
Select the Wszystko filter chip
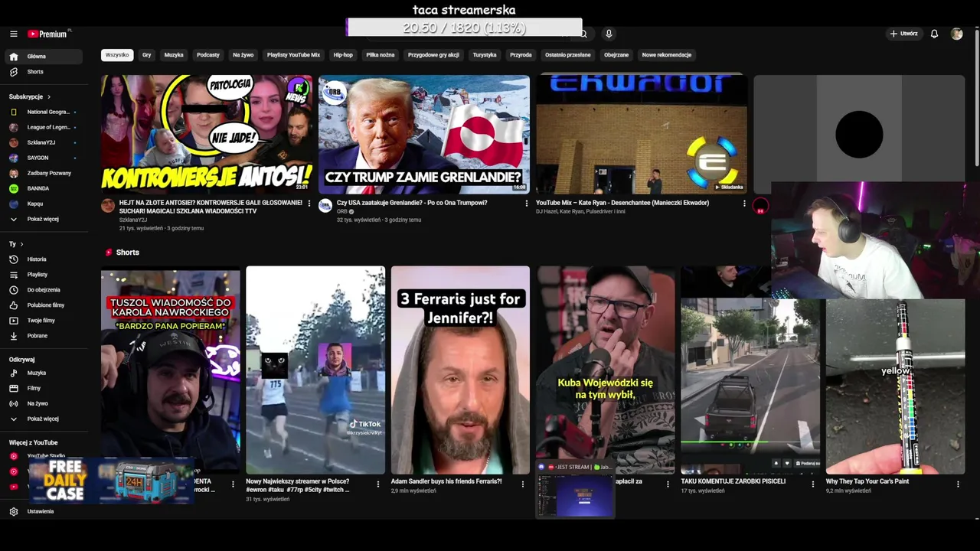[117, 55]
